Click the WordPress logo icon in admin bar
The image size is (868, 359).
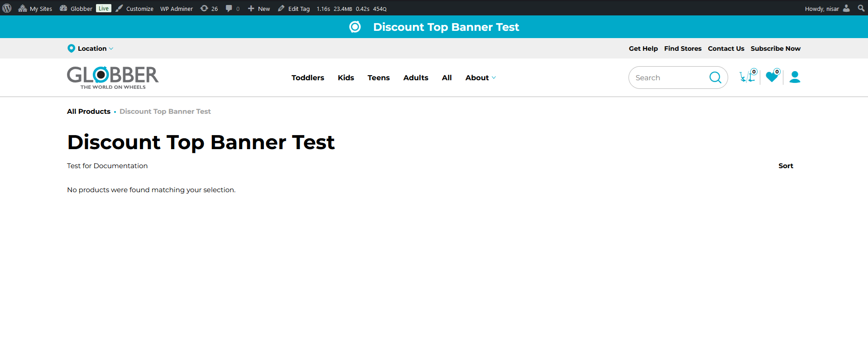(7, 8)
